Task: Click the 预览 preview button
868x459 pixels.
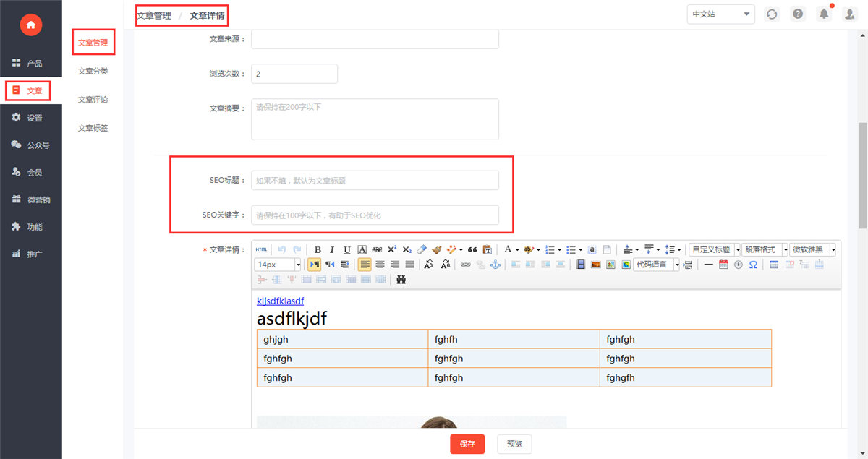Action: (x=514, y=444)
